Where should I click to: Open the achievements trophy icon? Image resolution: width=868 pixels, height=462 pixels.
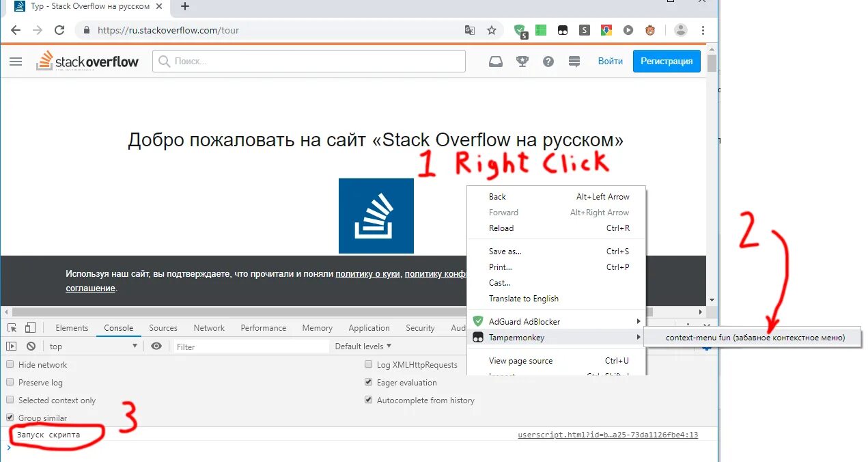pyautogui.click(x=522, y=62)
